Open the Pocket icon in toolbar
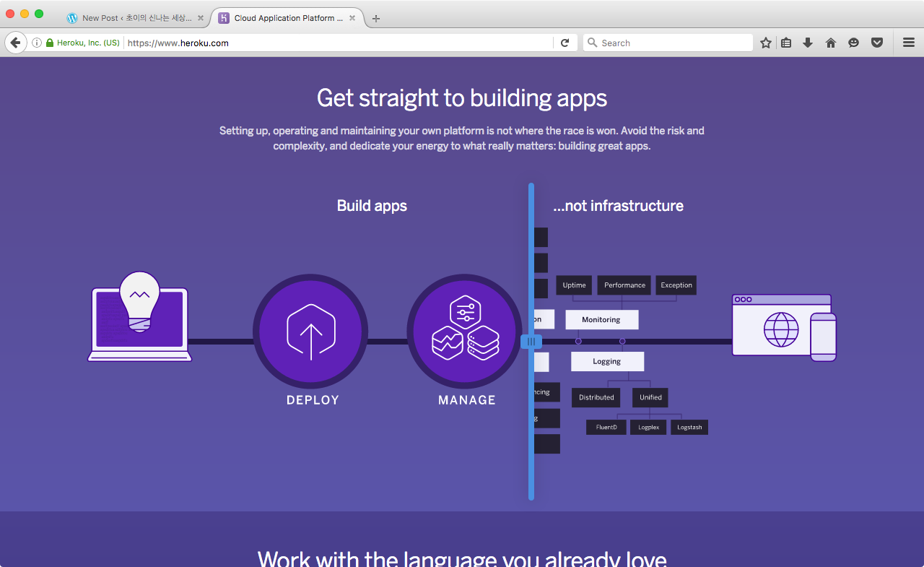Screen dimensions: 924x567 pos(877,43)
